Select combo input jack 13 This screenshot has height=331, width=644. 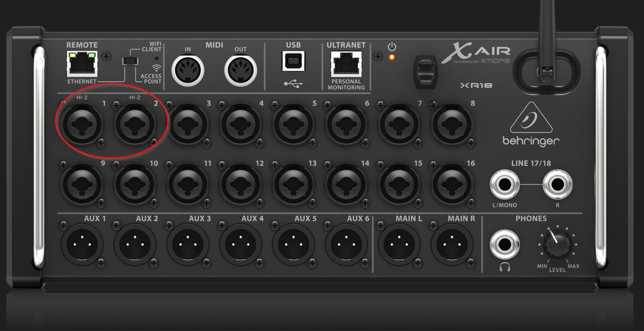[x=293, y=184]
